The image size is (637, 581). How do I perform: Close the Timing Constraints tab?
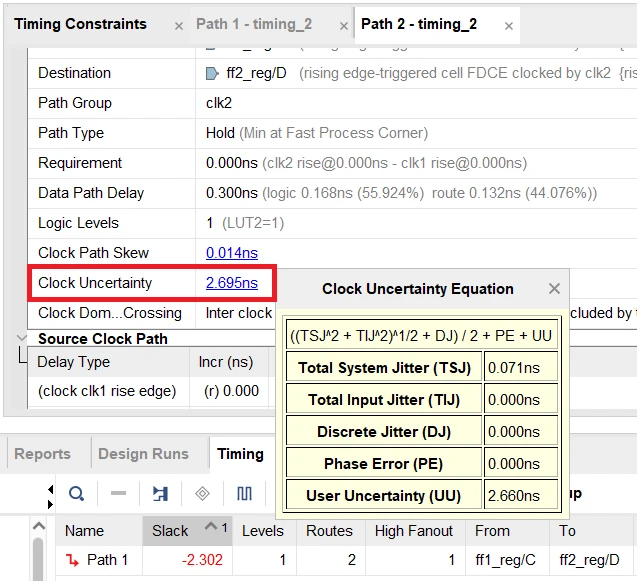pos(179,26)
